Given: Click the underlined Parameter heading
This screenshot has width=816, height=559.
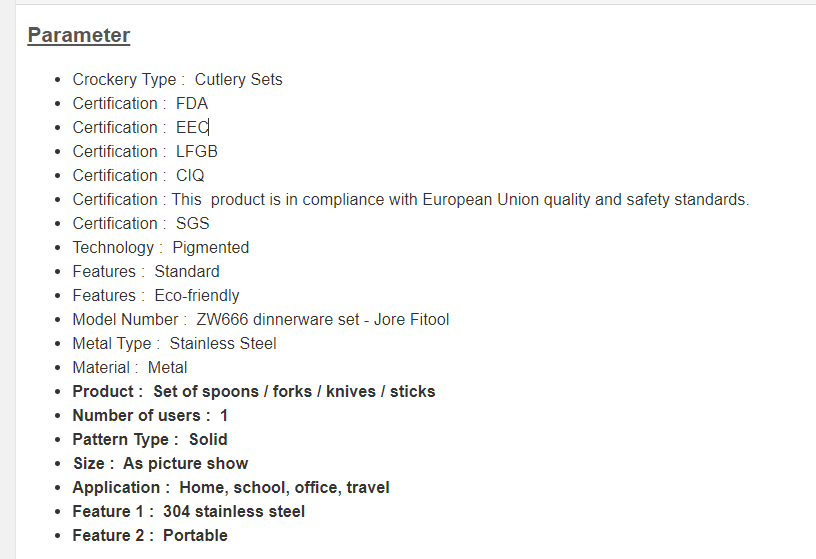Looking at the screenshot, I should click(79, 35).
